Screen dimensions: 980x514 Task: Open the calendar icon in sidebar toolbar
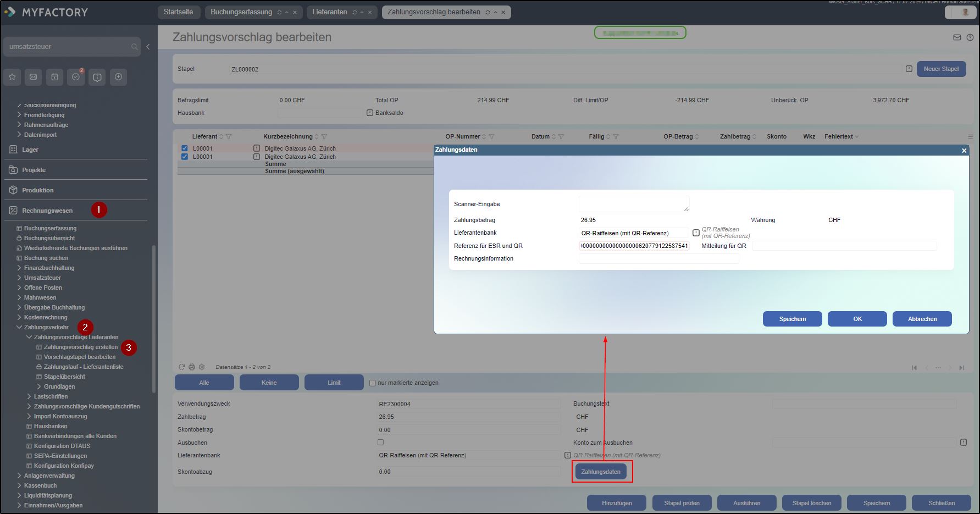click(x=54, y=78)
